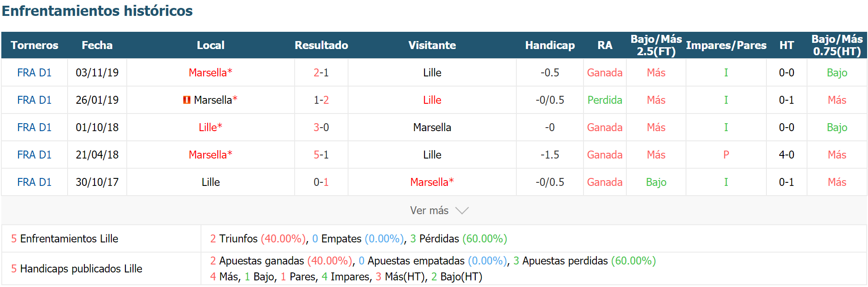Click the red Lille visitor on 26/01/19

point(432,100)
